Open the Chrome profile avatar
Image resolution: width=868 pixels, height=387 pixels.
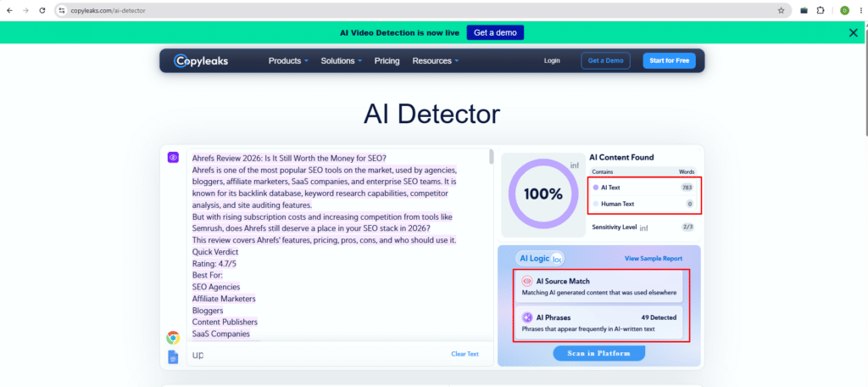tap(844, 10)
